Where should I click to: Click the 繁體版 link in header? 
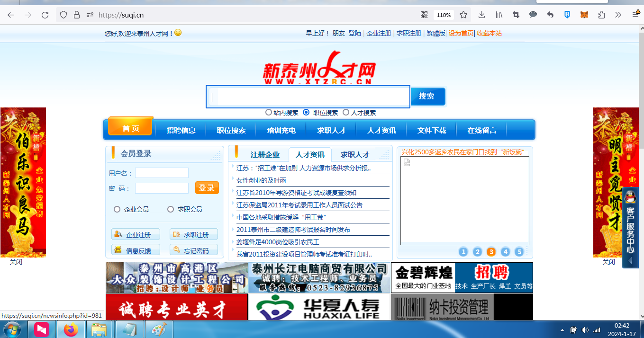pyautogui.click(x=436, y=33)
